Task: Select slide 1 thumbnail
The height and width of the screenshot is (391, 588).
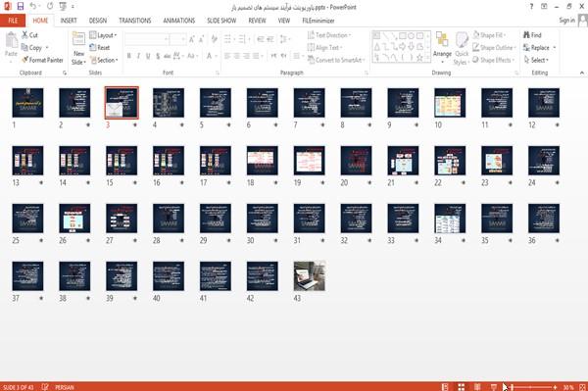Action: (27, 103)
